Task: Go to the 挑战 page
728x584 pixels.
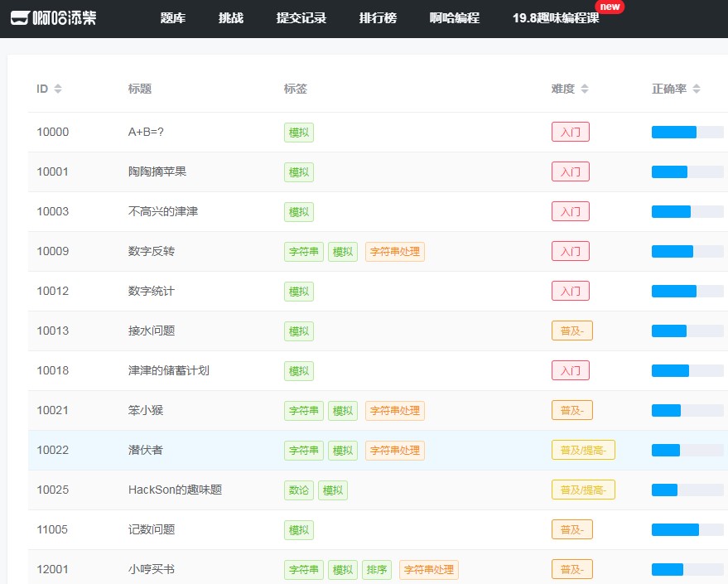Action: [x=231, y=18]
